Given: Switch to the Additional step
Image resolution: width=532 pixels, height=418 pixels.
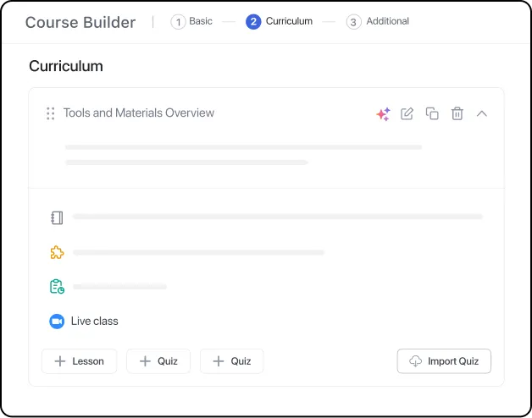Looking at the screenshot, I should (378, 21).
